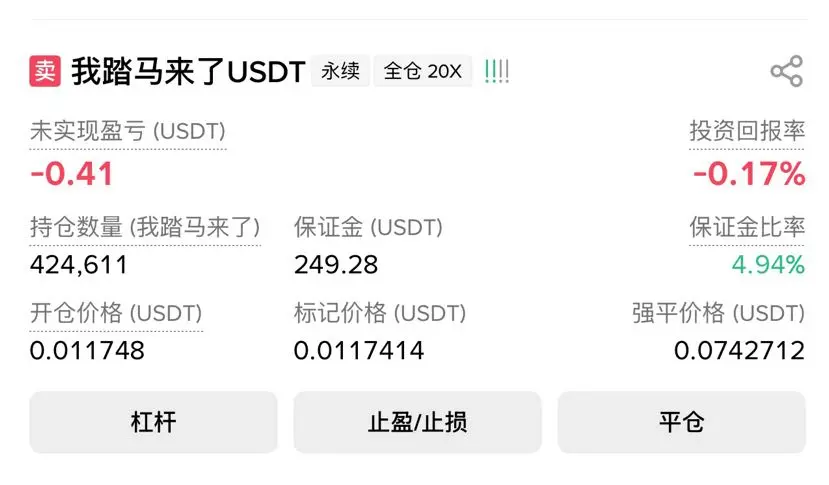
Task: Tap the share icon
Action: (787, 71)
